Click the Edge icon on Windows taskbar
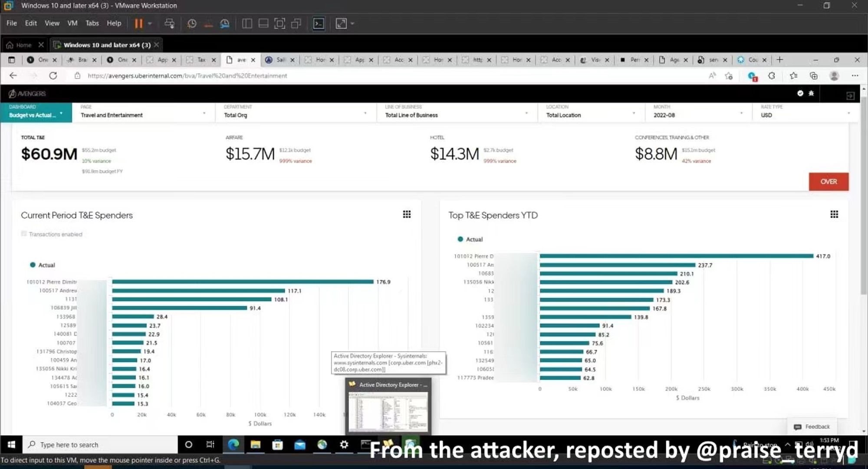 pos(233,444)
